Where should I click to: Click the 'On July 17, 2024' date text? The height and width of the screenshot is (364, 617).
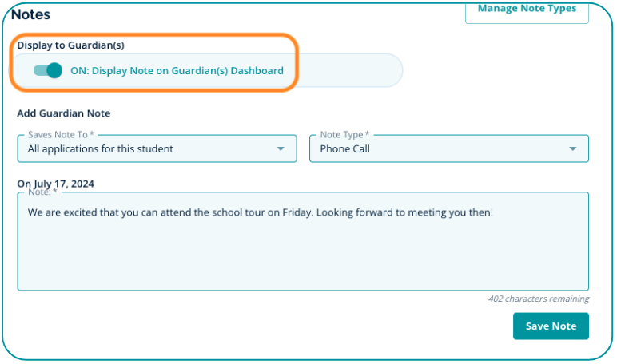click(x=56, y=184)
